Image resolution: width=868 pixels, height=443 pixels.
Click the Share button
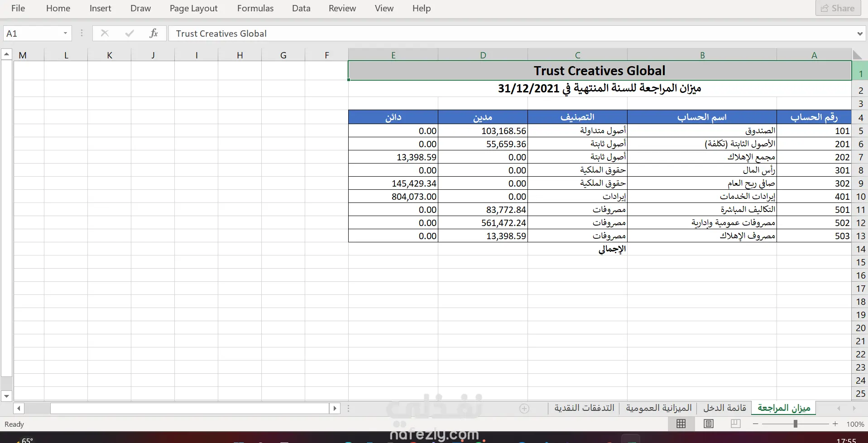[838, 8]
